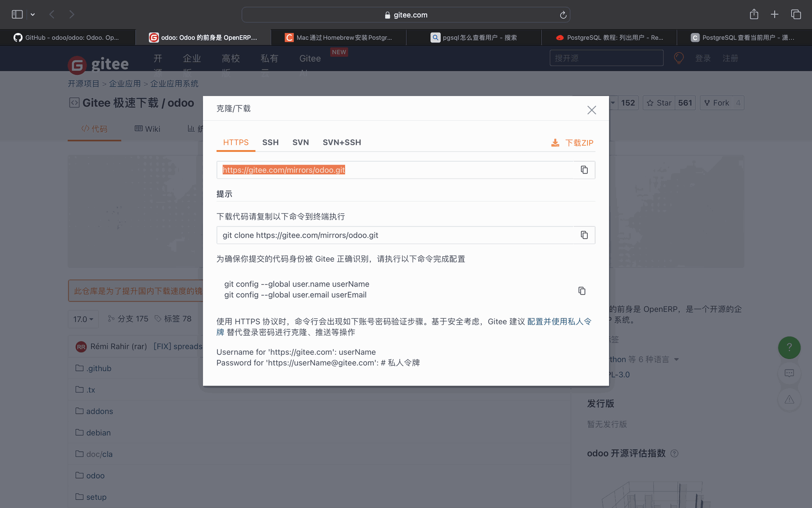Click the help icon beside odoo 开源评估指数
This screenshot has height=508, width=812.
pos(675,453)
